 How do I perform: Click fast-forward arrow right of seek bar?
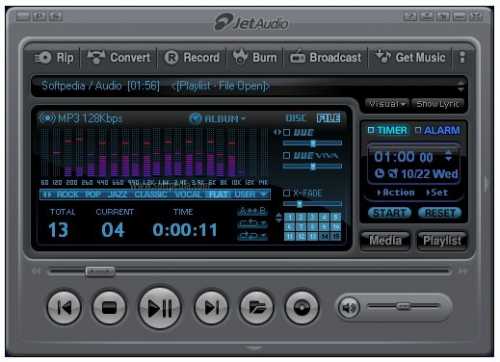point(463,271)
